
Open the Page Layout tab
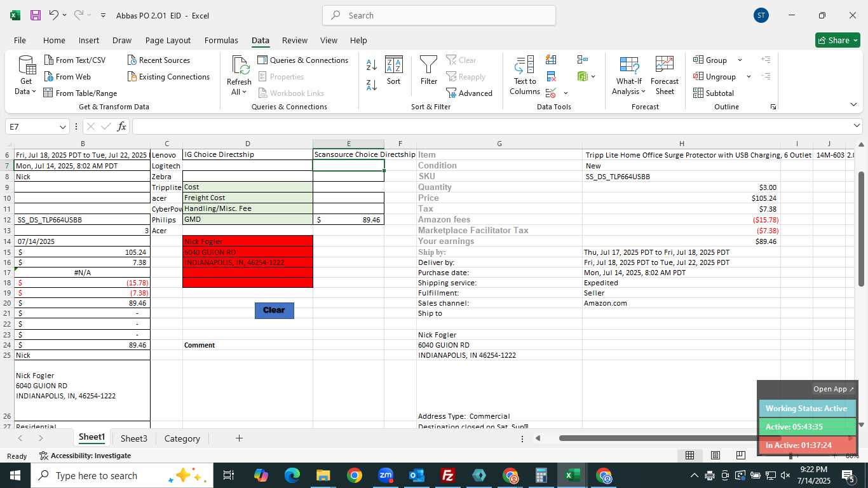[168, 40]
